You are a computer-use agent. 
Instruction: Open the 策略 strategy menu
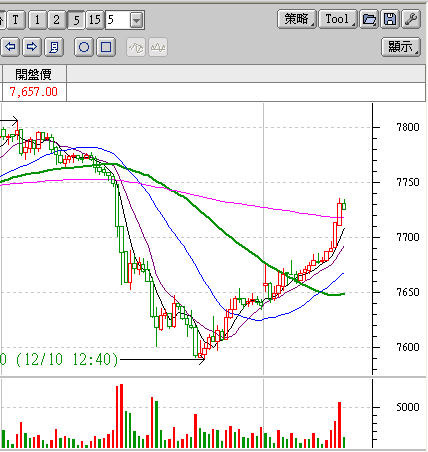click(x=296, y=19)
